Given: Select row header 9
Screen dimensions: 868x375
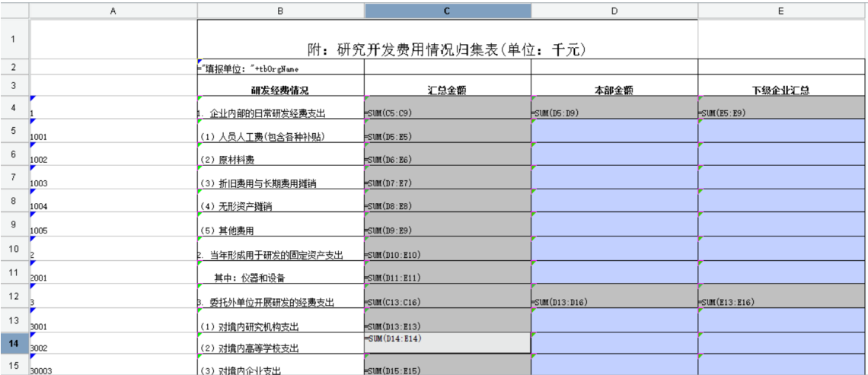Looking at the screenshot, I should click(x=14, y=224).
